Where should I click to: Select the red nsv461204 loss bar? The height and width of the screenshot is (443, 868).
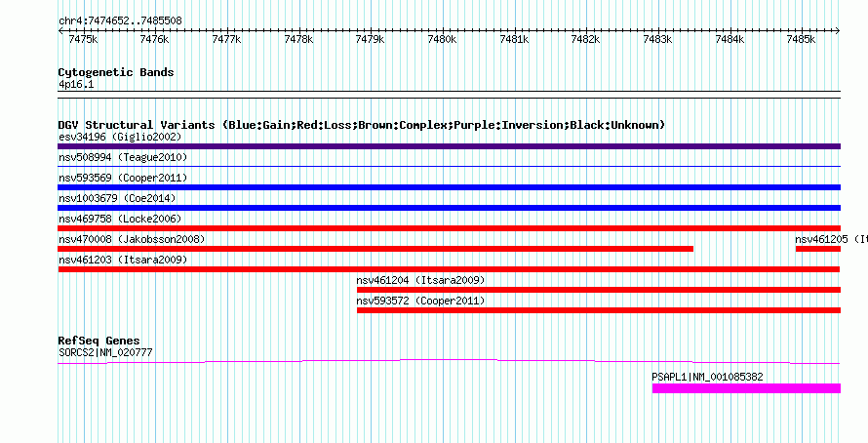tap(599, 290)
